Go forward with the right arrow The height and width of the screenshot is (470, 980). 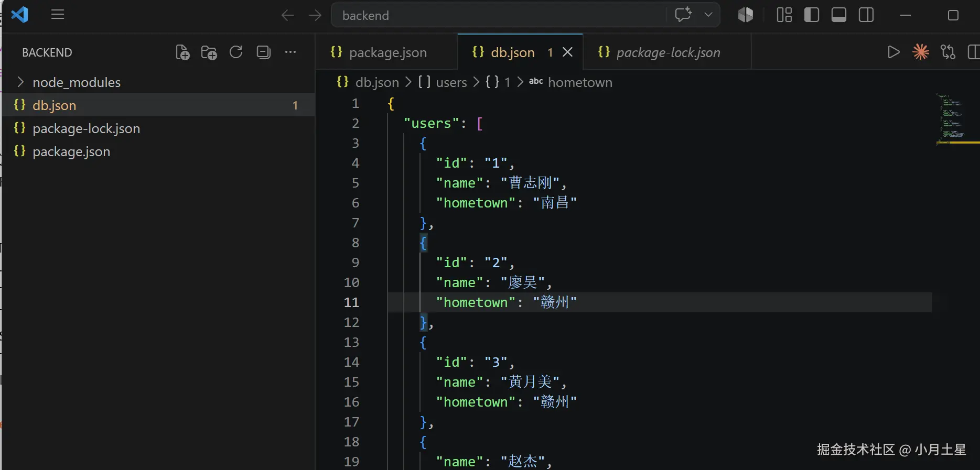tap(315, 15)
